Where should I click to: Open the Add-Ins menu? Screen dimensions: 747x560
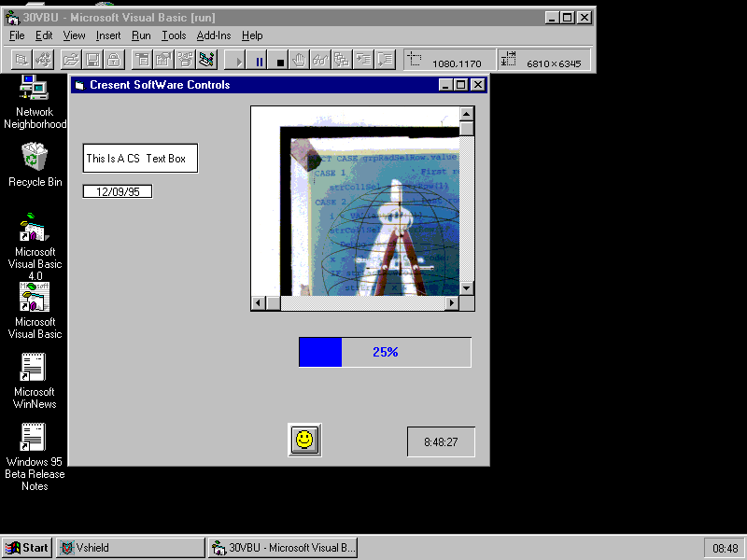(214, 35)
